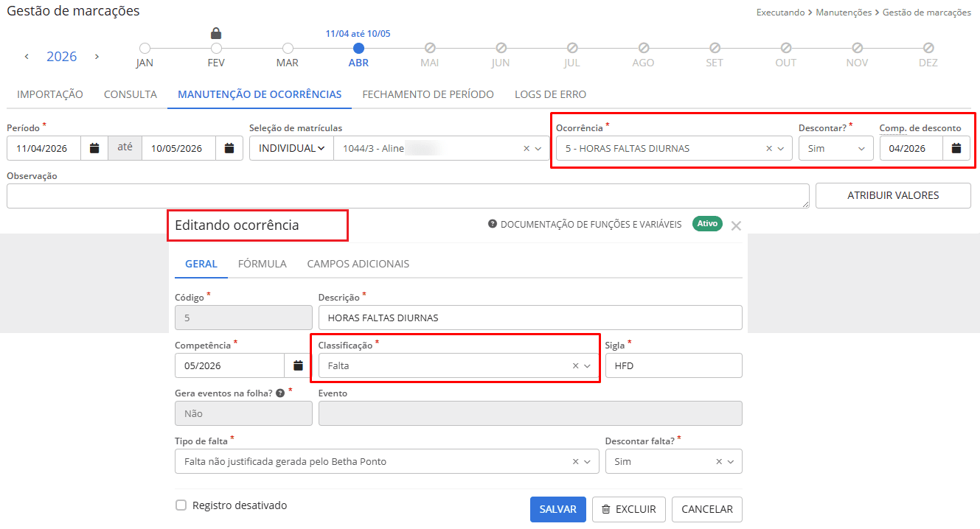The width and height of the screenshot is (980, 529).
Task: Click the lock icon above FEV
Action: pyautogui.click(x=216, y=33)
